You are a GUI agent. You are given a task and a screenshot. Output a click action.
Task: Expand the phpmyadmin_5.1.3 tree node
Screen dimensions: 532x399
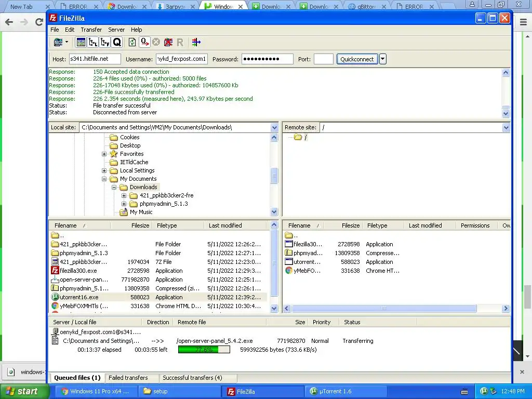(x=124, y=204)
